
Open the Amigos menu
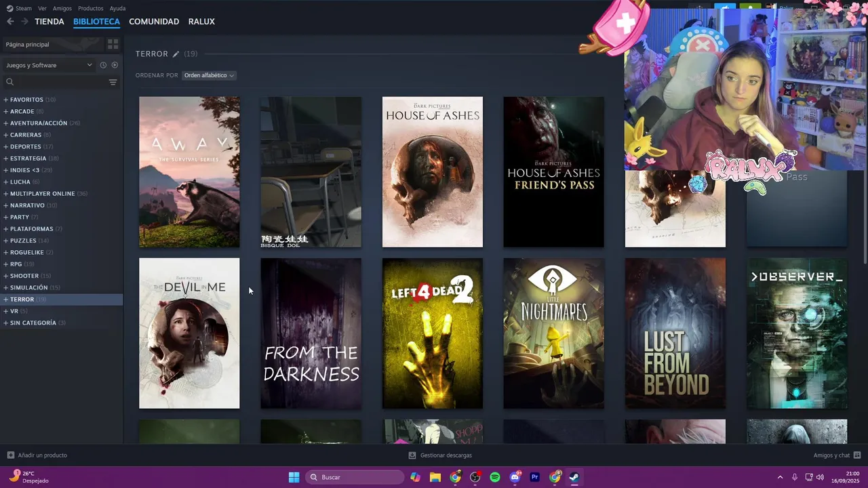(62, 8)
